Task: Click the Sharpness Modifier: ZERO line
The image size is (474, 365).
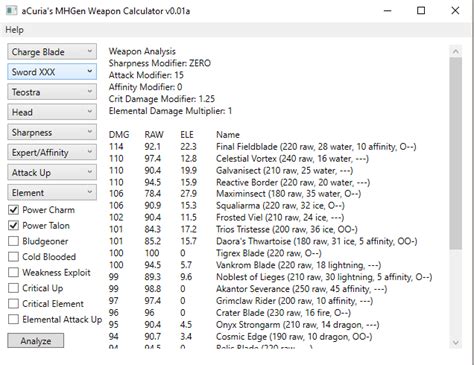Action: point(160,63)
